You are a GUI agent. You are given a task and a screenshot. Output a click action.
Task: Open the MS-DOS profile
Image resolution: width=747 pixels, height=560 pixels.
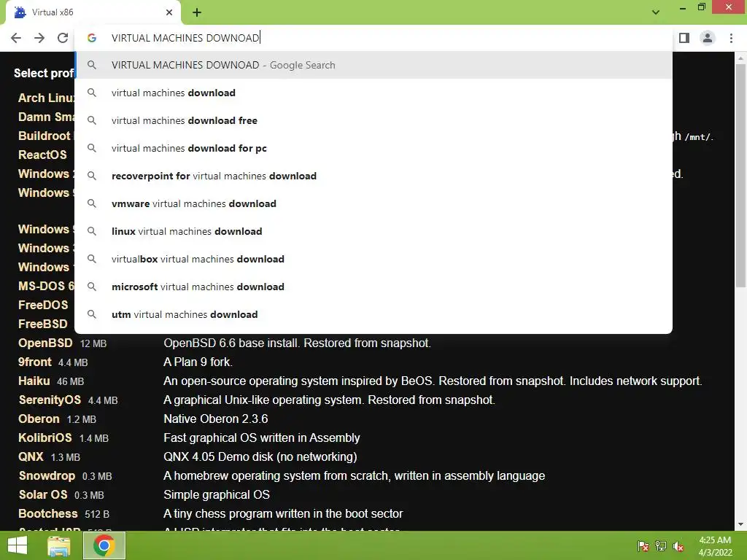pyautogui.click(x=46, y=286)
